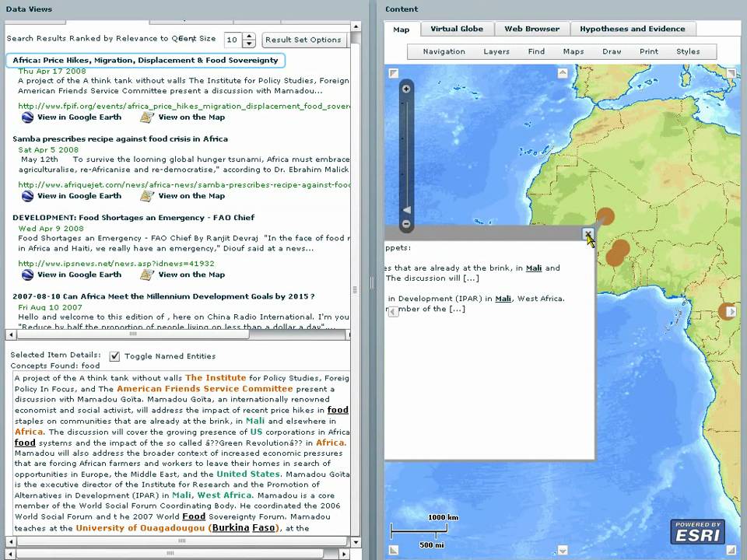Click map icon for Samba prescribes result
The image size is (747, 560).
pos(147,196)
